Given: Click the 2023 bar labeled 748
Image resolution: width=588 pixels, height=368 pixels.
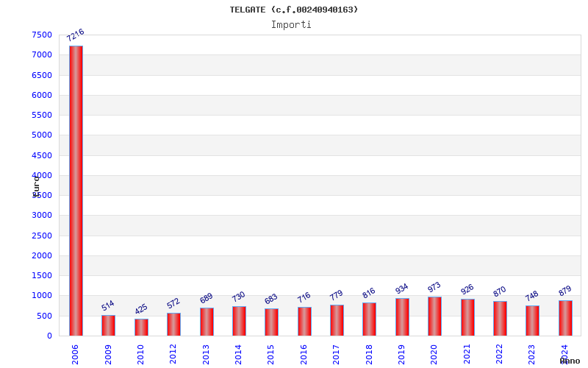Looking at the screenshot, I should click(x=532, y=321).
